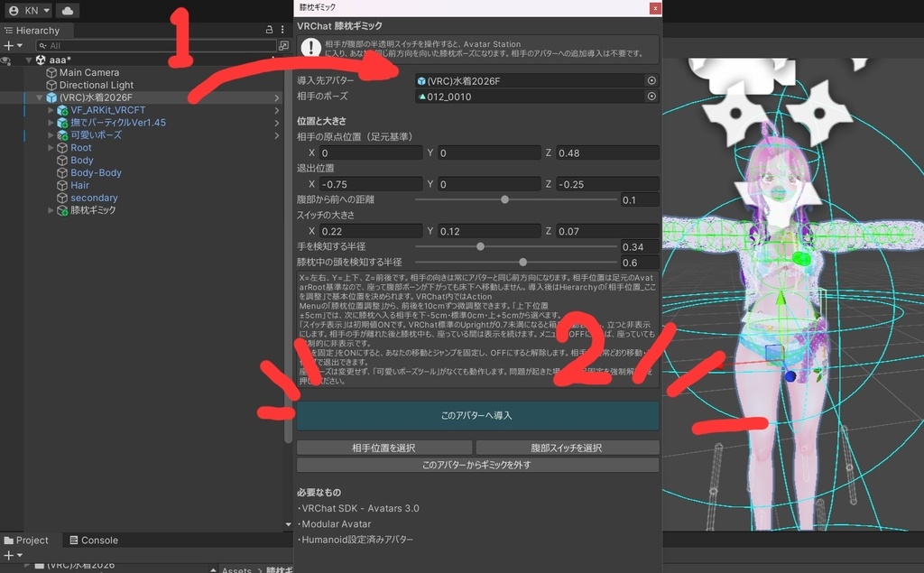This screenshot has height=573, width=924.
Task: Click スイッチの大きさ X field 0.22
Action: click(x=371, y=231)
